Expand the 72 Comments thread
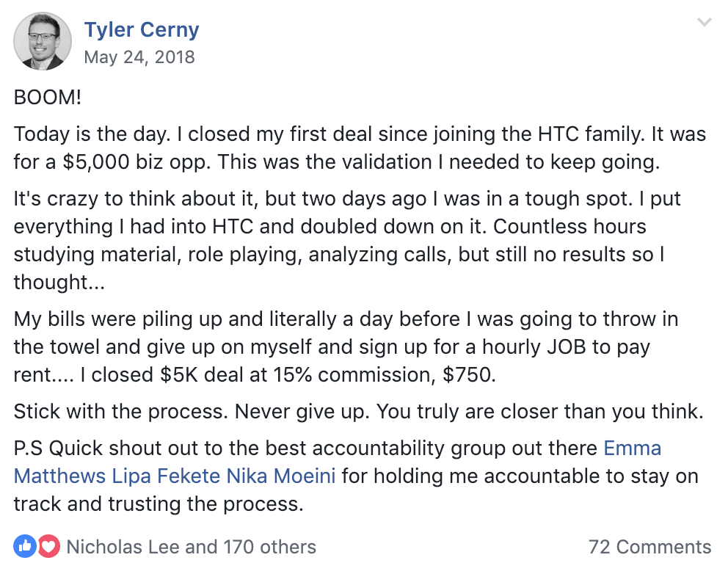This screenshot has height=574, width=728. coord(649,547)
